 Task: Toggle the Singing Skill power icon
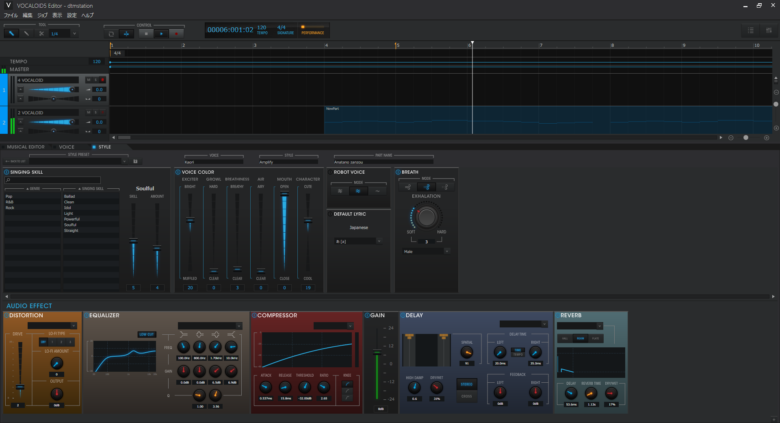click(x=5, y=172)
